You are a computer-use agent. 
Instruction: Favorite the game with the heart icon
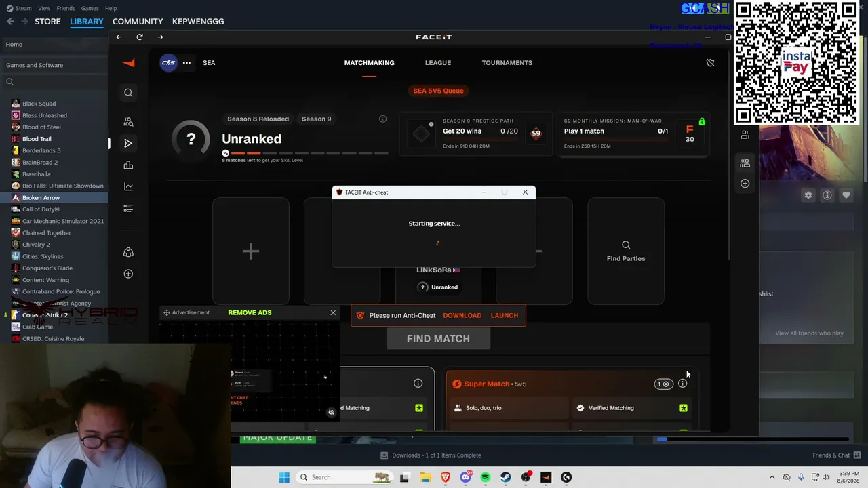point(846,195)
